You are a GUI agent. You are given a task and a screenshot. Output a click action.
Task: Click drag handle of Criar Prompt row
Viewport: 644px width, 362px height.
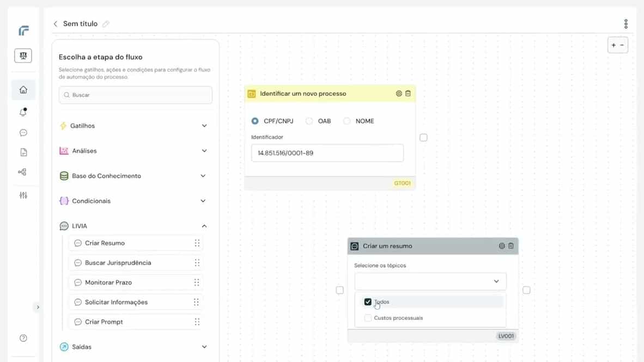click(x=197, y=322)
